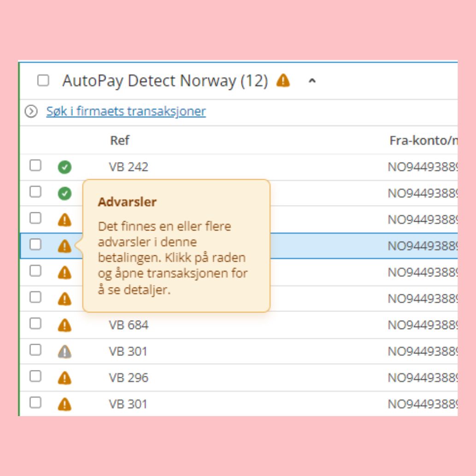The height and width of the screenshot is (476, 476).
Task: Click the warning icon directly above the highlighted row
Action: [65, 219]
